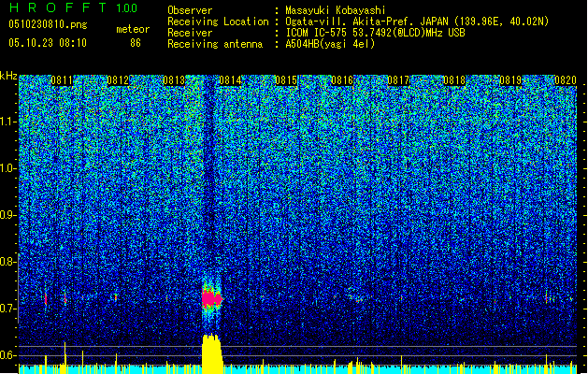Click the Receiving antenna label
The height and width of the screenshot is (374, 588).
215,44
